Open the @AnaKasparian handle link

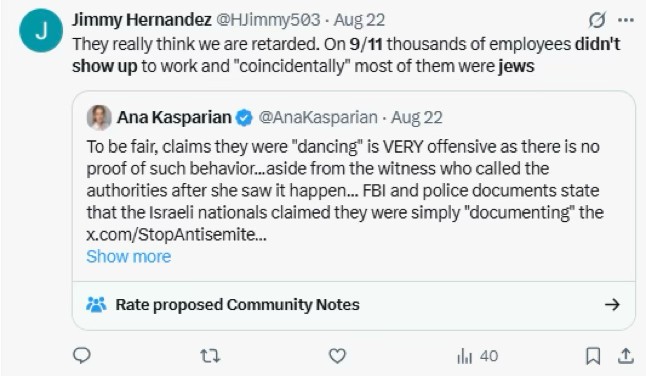point(318,118)
